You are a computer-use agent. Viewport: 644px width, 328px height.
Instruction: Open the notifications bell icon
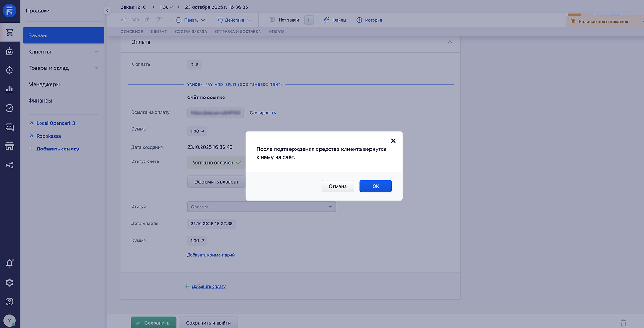coord(9,264)
